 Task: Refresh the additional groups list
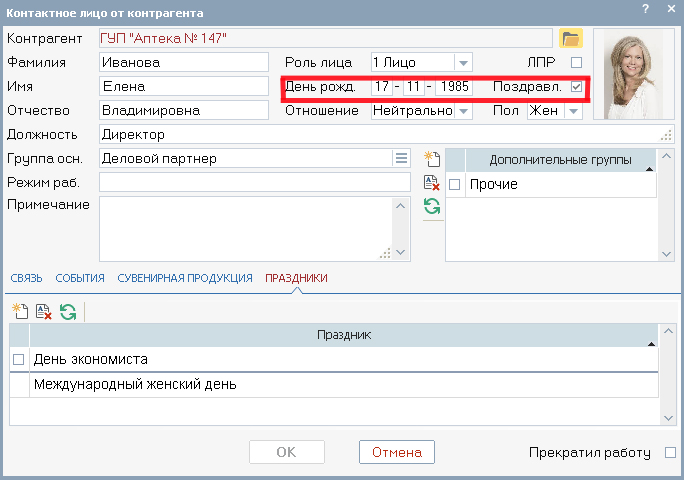pyautogui.click(x=432, y=206)
